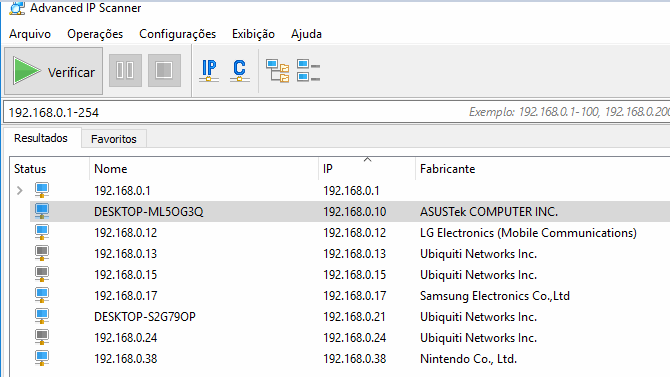Viewport: 670px width, 377px height.
Task: Click ASUSTek COMPUTER INC. manufacturer cell
Action: click(x=489, y=212)
